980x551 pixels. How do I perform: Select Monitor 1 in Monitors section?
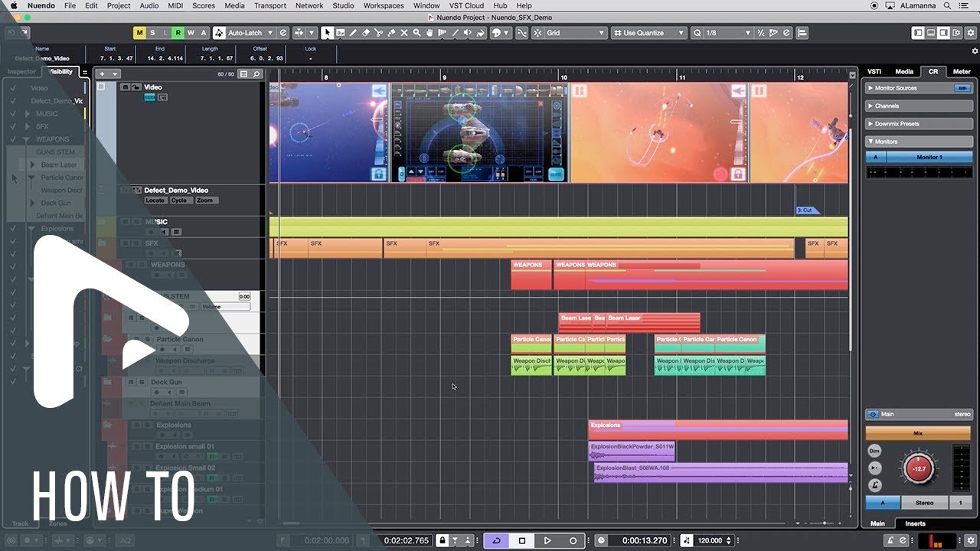(x=929, y=157)
